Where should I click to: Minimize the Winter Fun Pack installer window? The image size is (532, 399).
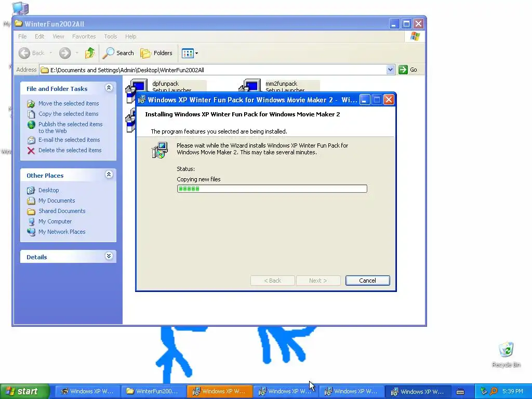(365, 100)
